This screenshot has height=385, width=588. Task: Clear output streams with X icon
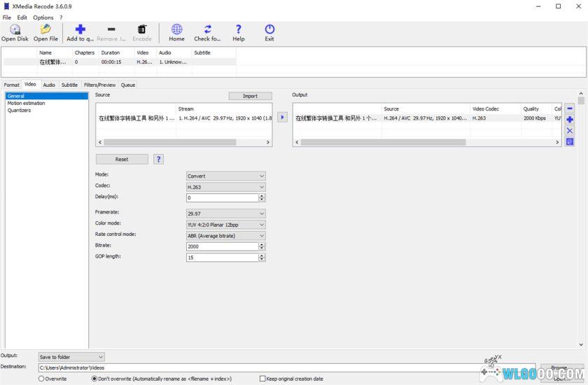570,130
